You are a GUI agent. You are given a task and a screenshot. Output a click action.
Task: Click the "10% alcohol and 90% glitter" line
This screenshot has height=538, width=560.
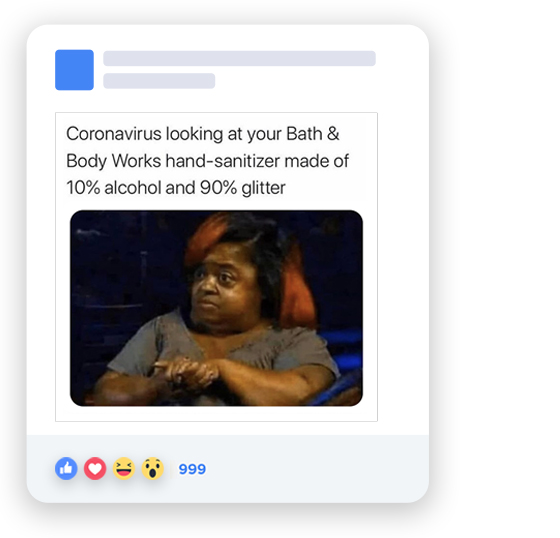[176, 188]
